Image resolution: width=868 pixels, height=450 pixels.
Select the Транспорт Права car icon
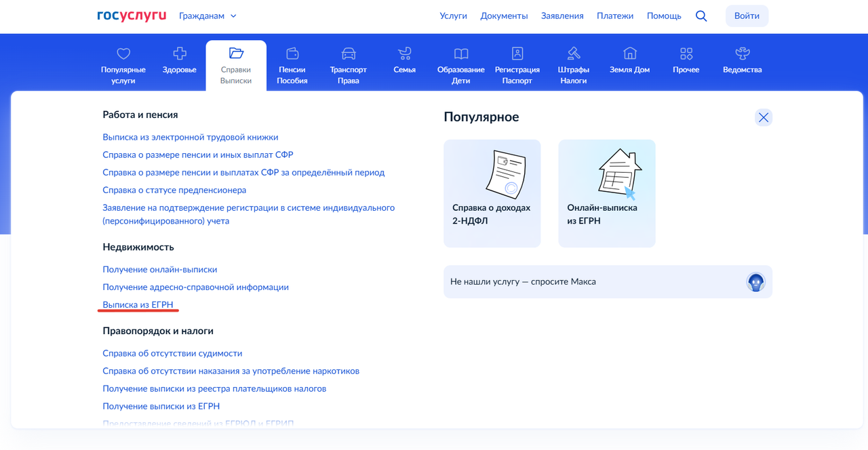click(349, 54)
